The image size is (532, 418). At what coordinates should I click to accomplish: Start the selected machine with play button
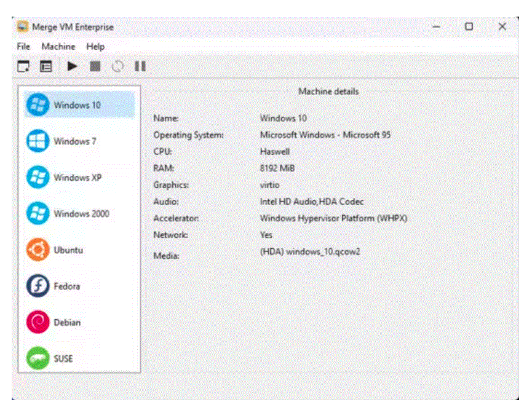(x=72, y=66)
